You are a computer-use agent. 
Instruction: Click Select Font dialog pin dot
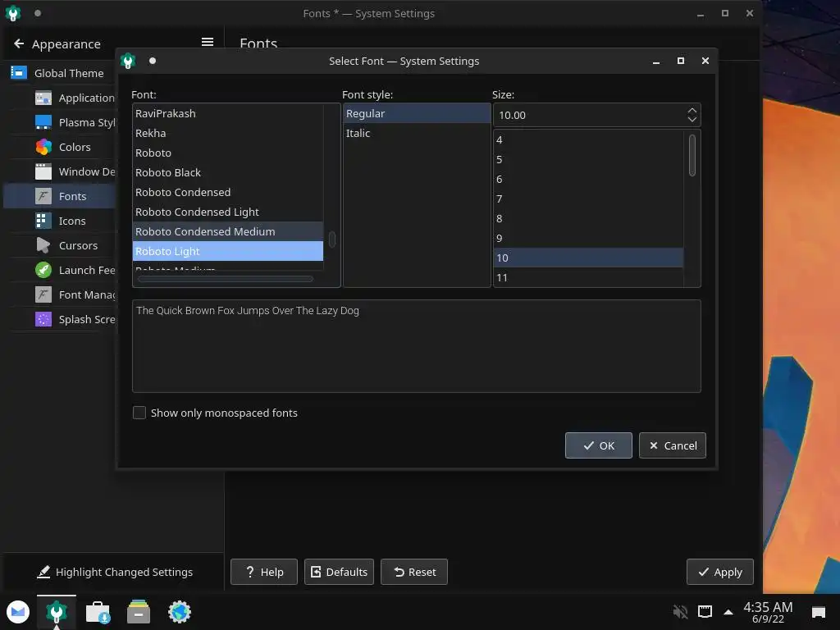pyautogui.click(x=153, y=61)
